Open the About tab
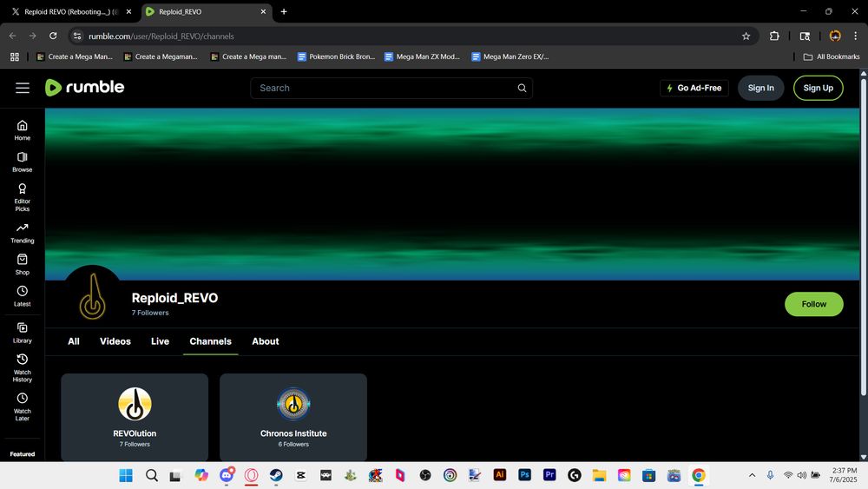The image size is (868, 489). point(265,341)
